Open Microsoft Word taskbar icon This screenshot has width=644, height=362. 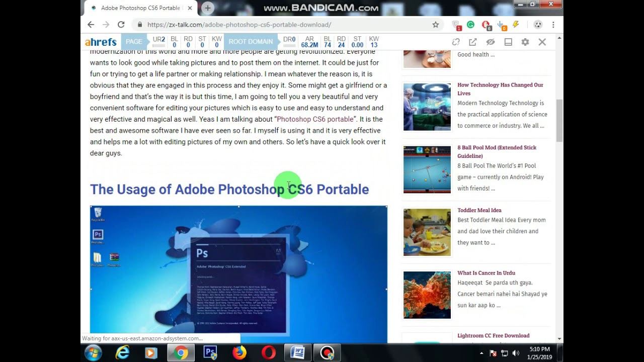click(297, 353)
